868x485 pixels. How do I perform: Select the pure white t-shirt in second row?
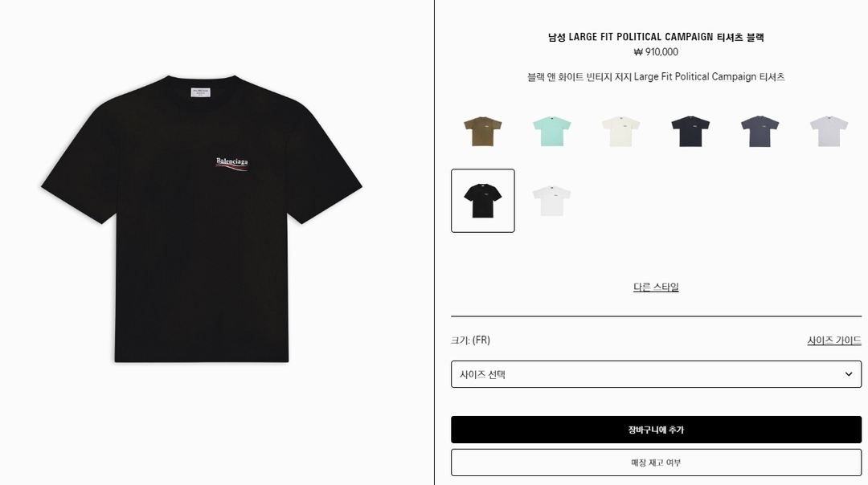pyautogui.click(x=552, y=201)
